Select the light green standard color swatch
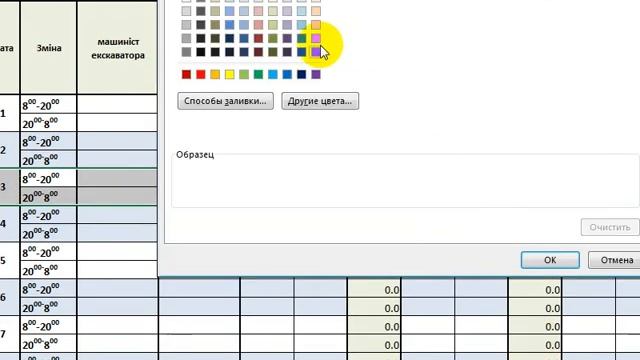Screen dimensions: 640x360 pyautogui.click(x=244, y=74)
